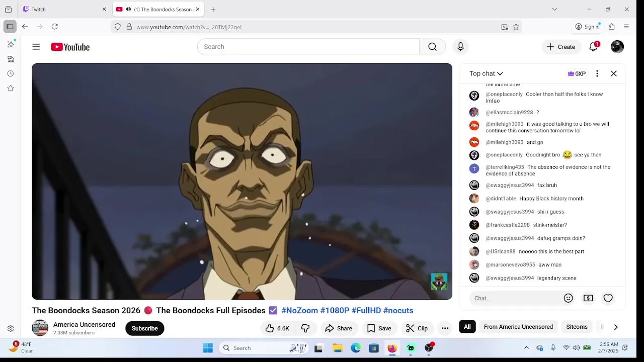Open Super Chat dollar icon
The height and width of the screenshot is (362, 644).
(x=588, y=298)
